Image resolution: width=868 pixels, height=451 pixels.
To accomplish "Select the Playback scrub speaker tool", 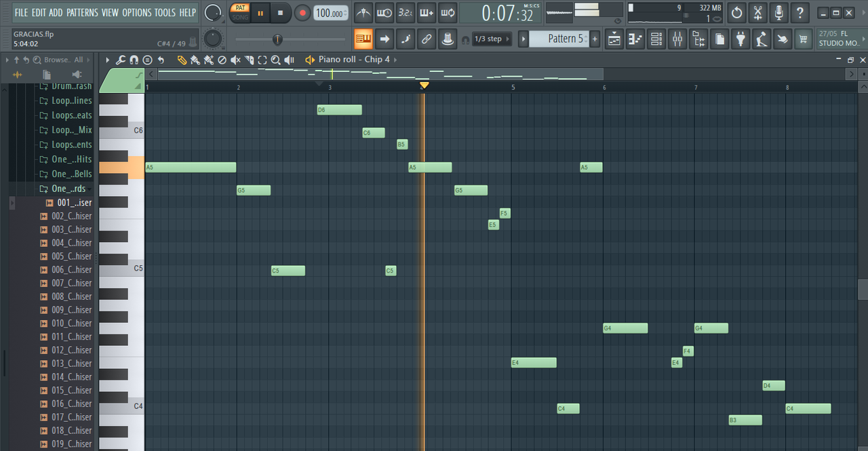I will (x=290, y=60).
